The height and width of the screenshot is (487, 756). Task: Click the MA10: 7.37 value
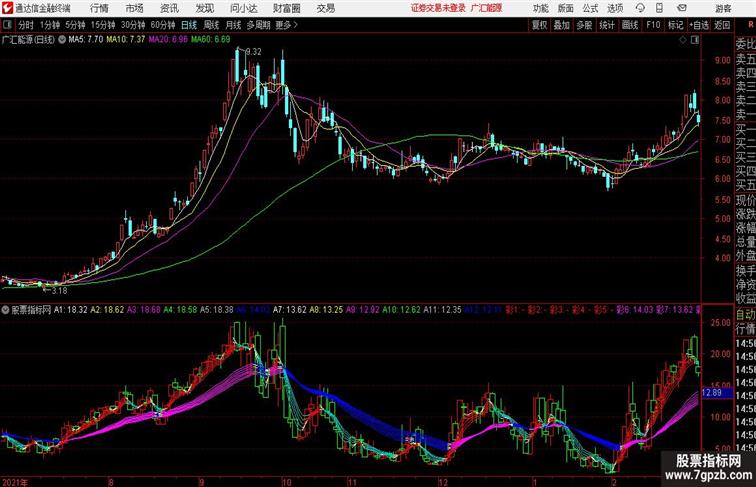pyautogui.click(x=126, y=40)
